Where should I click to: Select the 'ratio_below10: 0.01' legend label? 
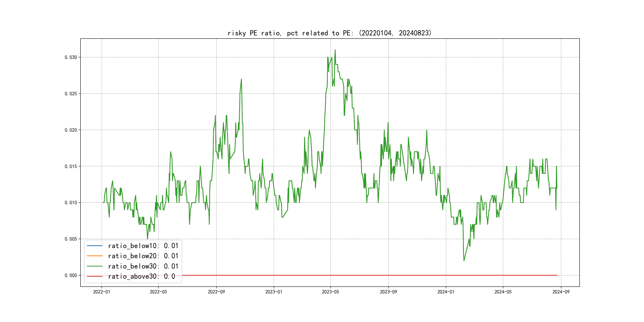[143, 246]
